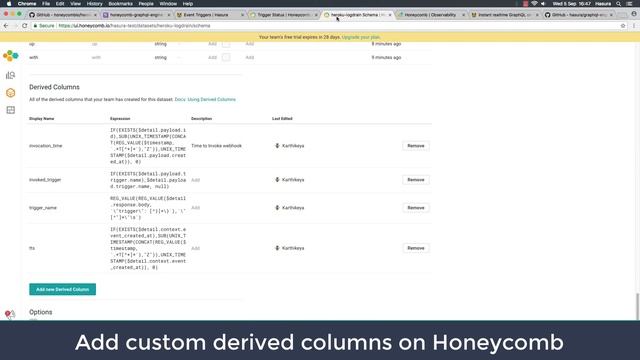Open the Notification Center icon in the menu bar

(x=629, y=4)
